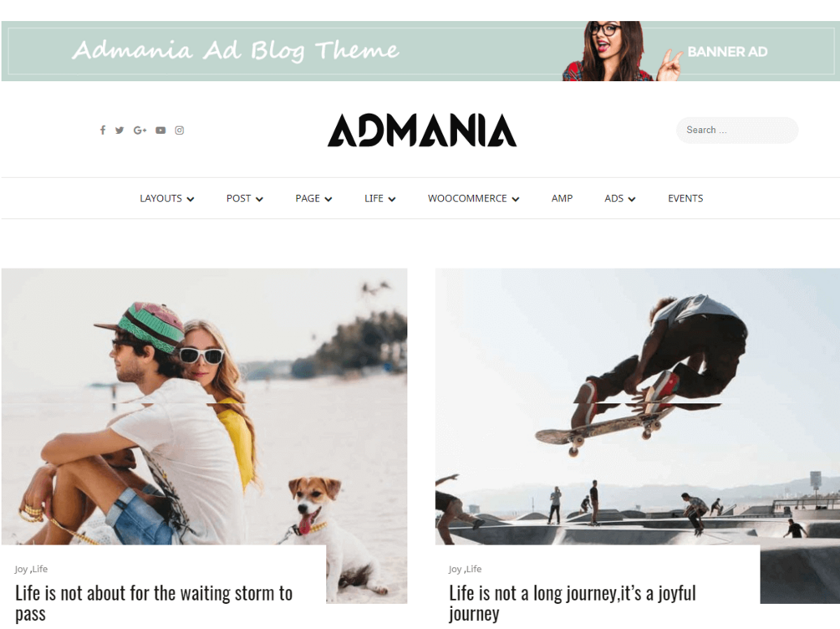The width and height of the screenshot is (840, 629).
Task: Open the YouTube social icon
Action: (160, 130)
